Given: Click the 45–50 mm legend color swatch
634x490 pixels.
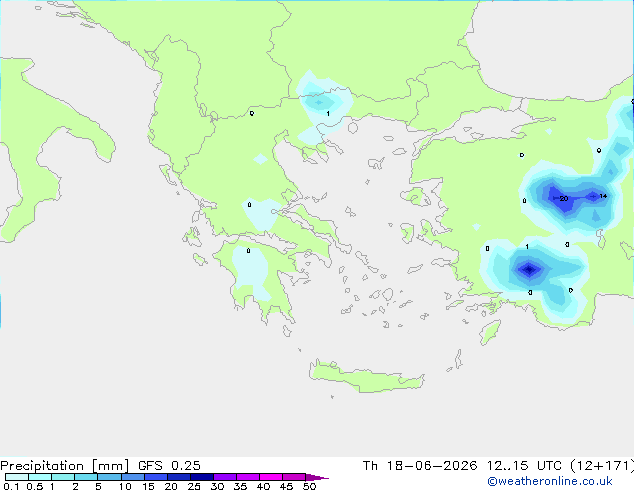Looking at the screenshot, I should (294, 477).
